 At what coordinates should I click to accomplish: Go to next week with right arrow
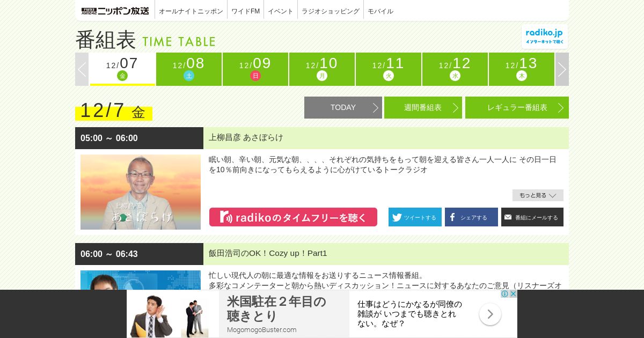tap(562, 69)
